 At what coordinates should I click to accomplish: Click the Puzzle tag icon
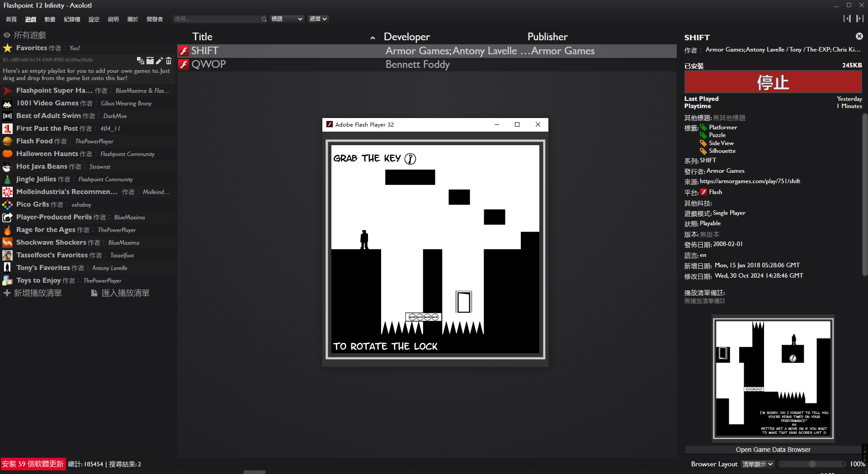point(703,135)
